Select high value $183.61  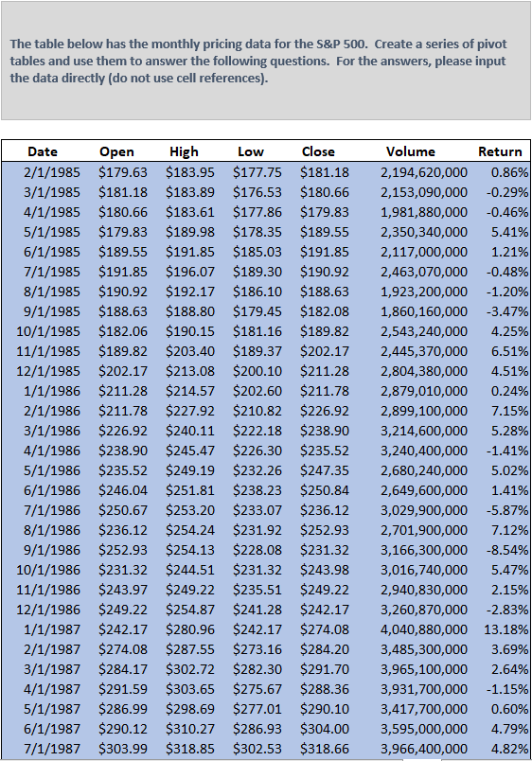pyautogui.click(x=189, y=212)
